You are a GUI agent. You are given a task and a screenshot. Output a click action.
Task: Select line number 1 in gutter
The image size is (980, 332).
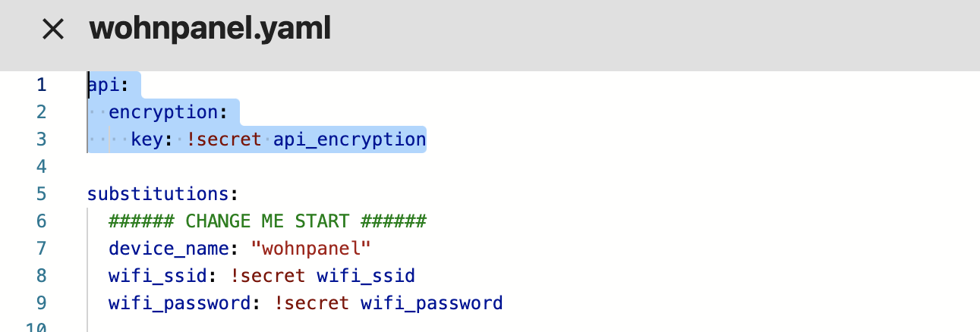(41, 85)
